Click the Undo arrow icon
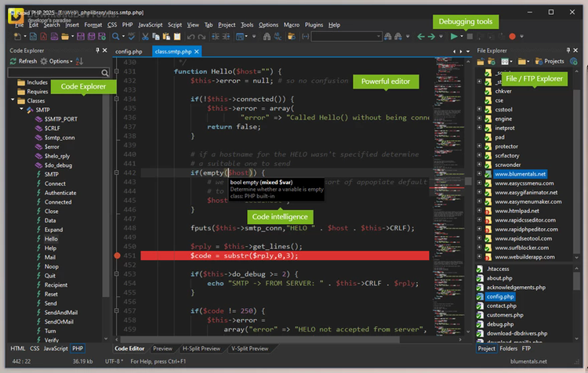Image resolution: width=588 pixels, height=373 pixels. point(191,36)
